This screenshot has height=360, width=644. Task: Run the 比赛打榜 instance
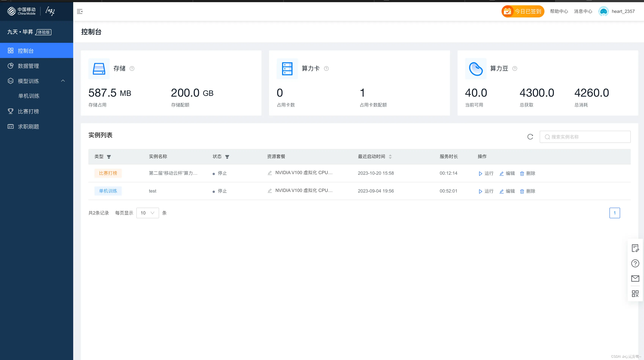pyautogui.click(x=486, y=173)
